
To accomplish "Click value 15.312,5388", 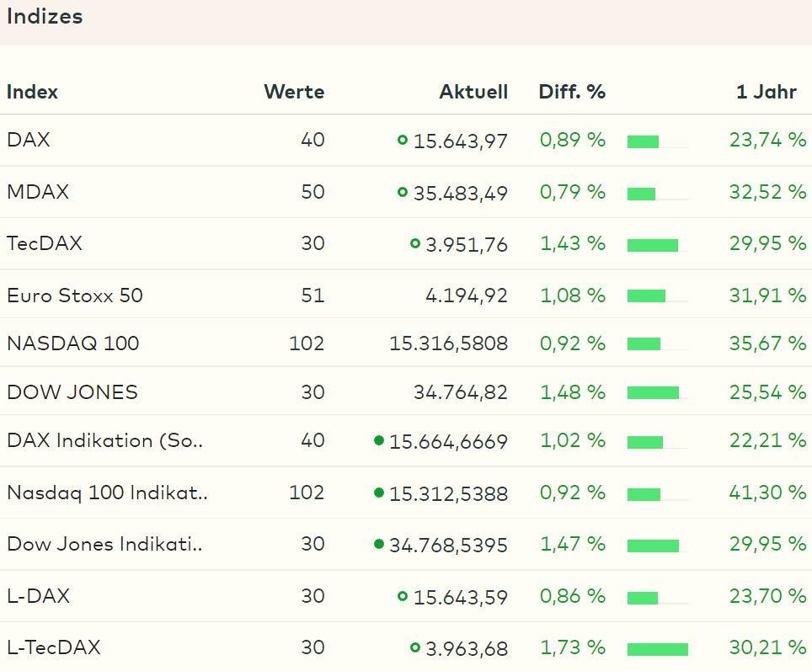I will point(448,494).
